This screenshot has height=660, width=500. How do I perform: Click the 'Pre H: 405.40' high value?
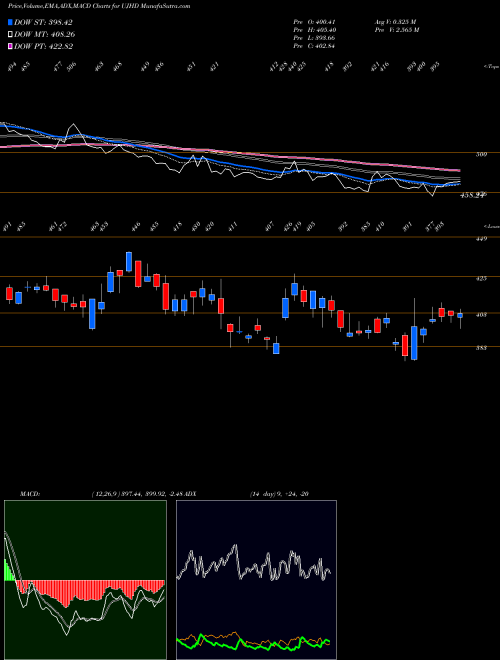coord(314,30)
